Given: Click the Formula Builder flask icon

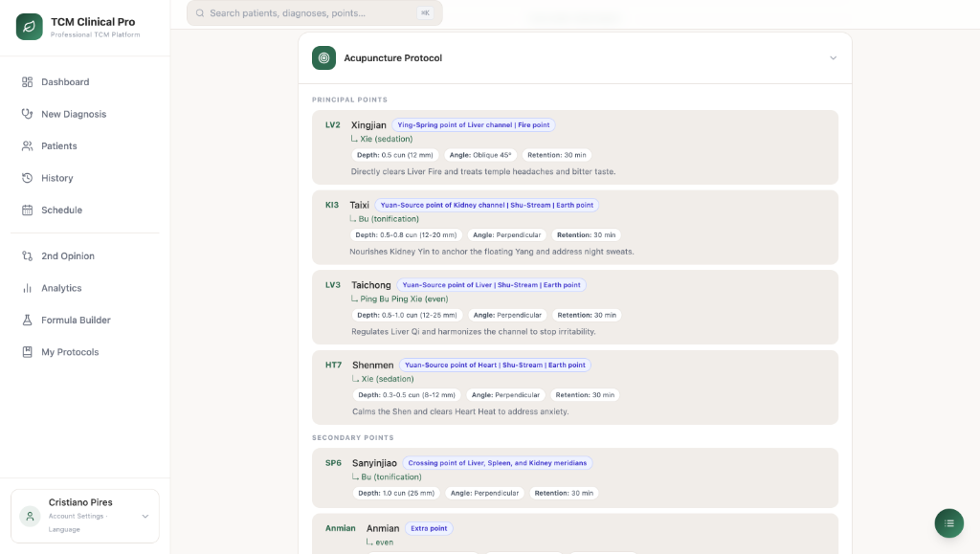Looking at the screenshot, I should 27,320.
